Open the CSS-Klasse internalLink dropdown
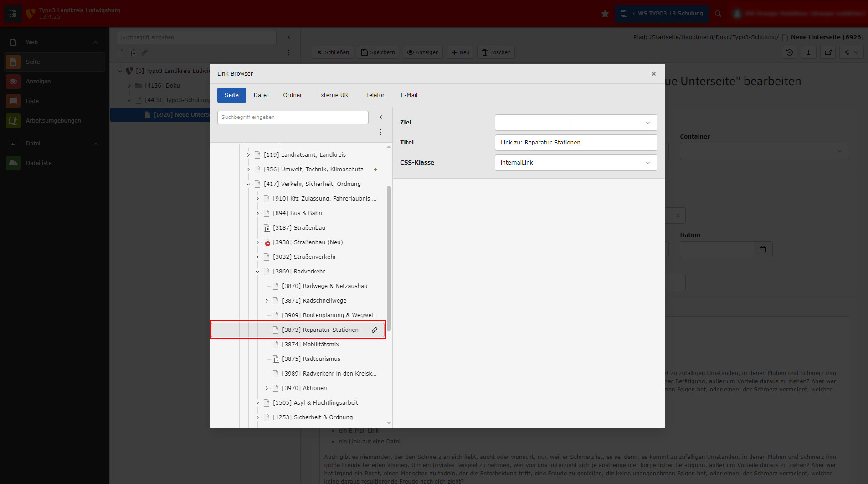 (x=575, y=163)
